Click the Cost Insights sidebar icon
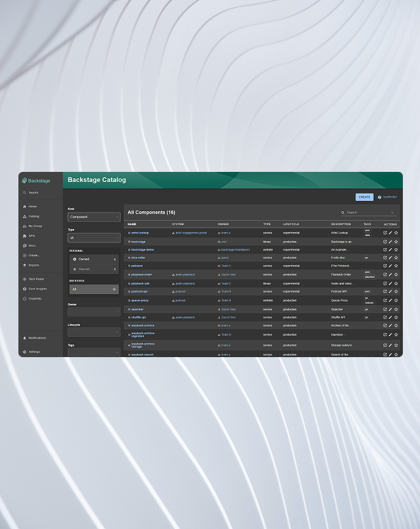The image size is (420, 529). click(x=25, y=289)
